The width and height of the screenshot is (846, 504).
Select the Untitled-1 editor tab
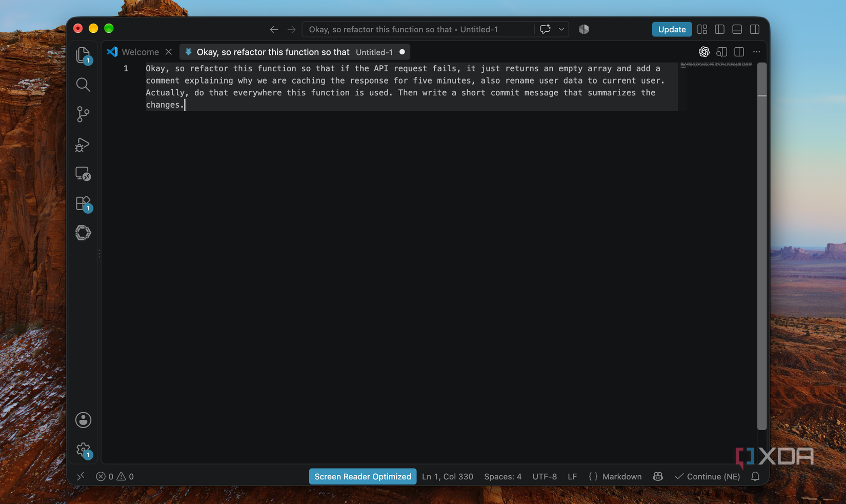pos(294,52)
